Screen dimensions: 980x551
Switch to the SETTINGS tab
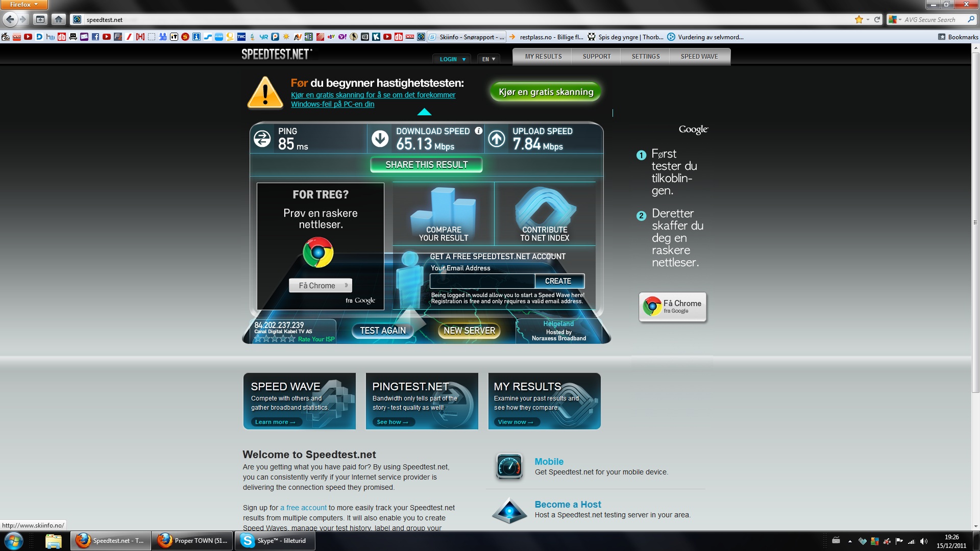coord(646,57)
